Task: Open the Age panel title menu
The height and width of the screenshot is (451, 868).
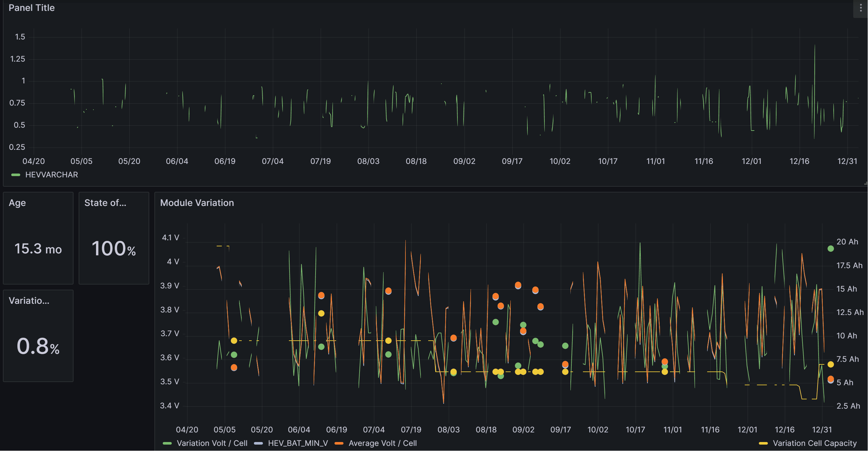Action: tap(17, 203)
